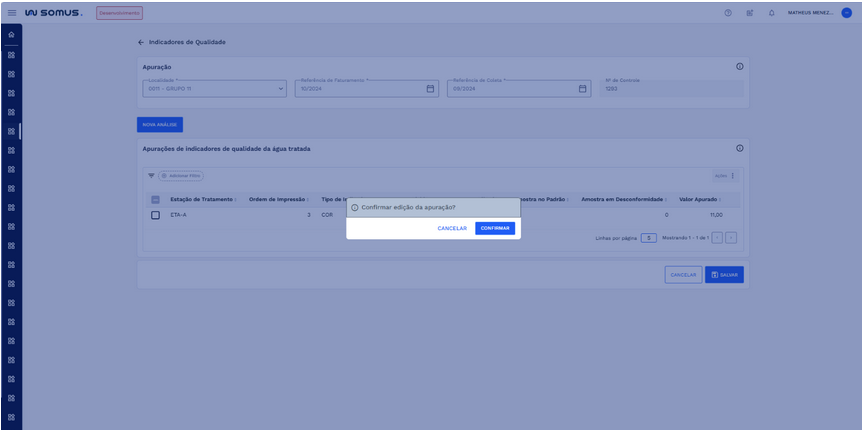This screenshot has width=862, height=430.
Task: Expand the Localidade dropdown
Action: [280, 88]
